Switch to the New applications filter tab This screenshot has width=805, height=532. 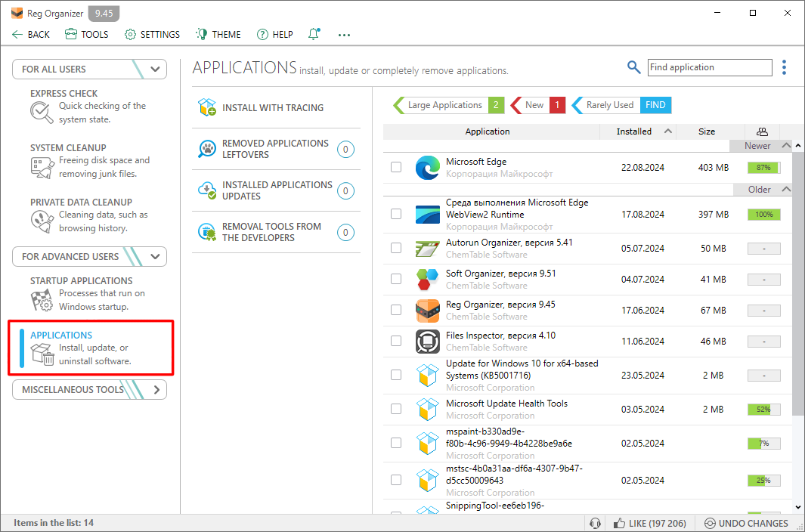pos(532,105)
